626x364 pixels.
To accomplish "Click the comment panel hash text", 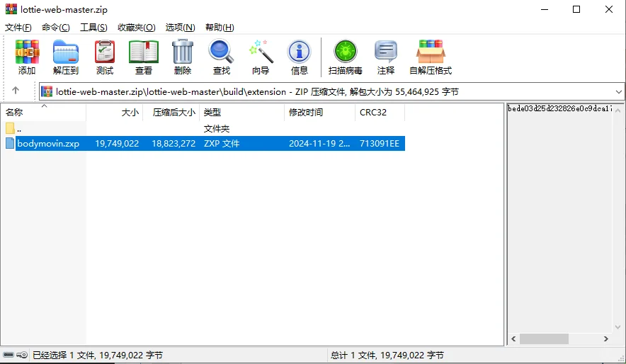I will (559, 108).
